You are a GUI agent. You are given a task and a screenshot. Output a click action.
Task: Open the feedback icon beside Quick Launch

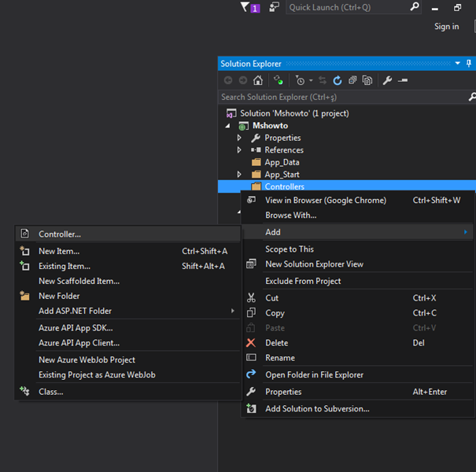[x=274, y=7]
